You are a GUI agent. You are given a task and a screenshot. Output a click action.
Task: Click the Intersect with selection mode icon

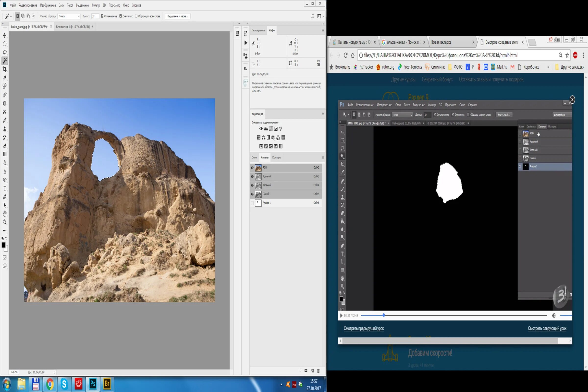click(x=34, y=16)
